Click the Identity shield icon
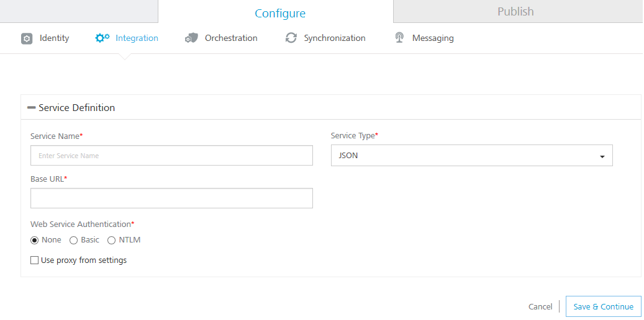The image size is (644, 320). (27, 38)
